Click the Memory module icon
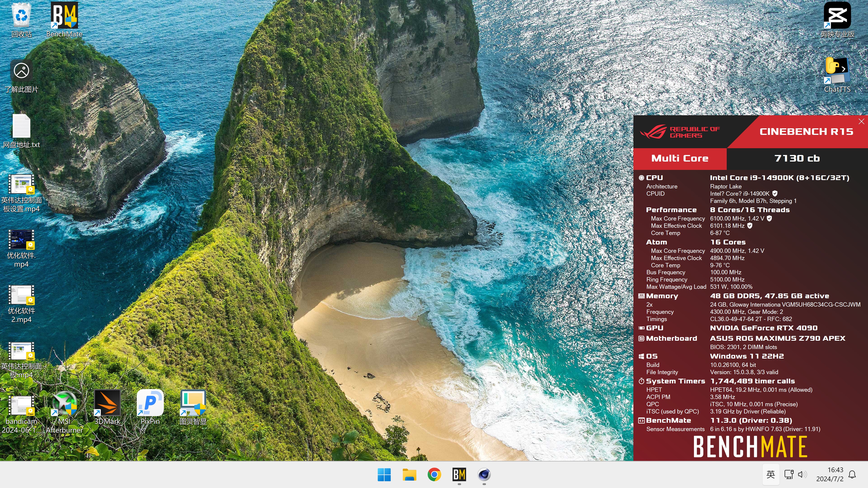Image resolution: width=868 pixels, height=488 pixels. pyautogui.click(x=641, y=296)
